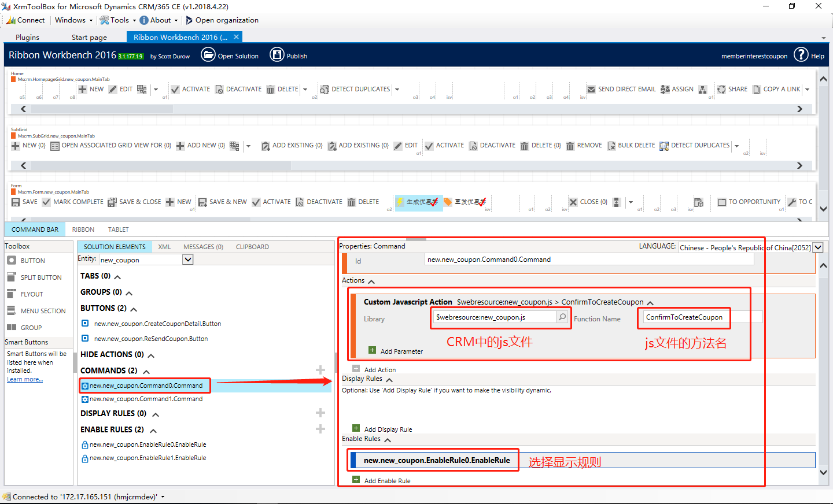Click SAVE in the Form ribbon
This screenshot has width=833, height=504.
pos(24,202)
